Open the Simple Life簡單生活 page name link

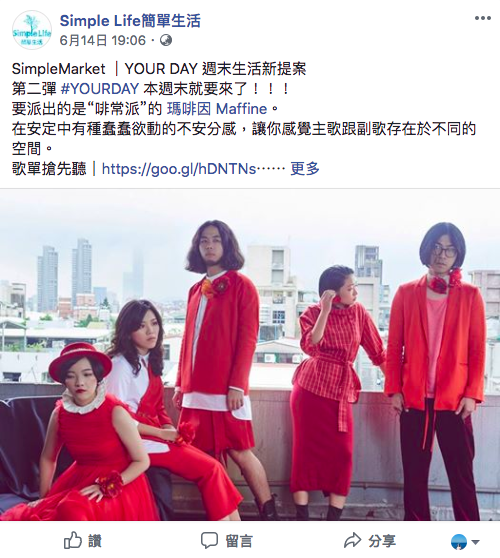[130, 21]
